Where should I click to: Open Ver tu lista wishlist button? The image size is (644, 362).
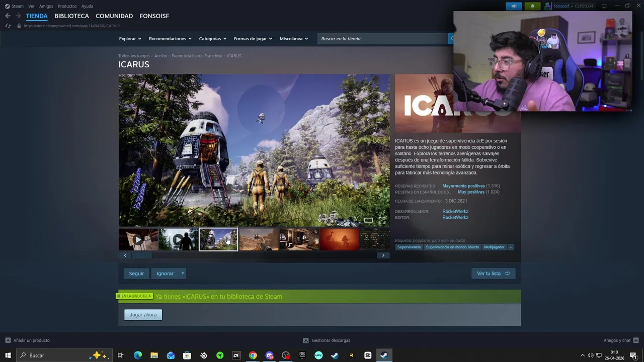click(x=493, y=274)
